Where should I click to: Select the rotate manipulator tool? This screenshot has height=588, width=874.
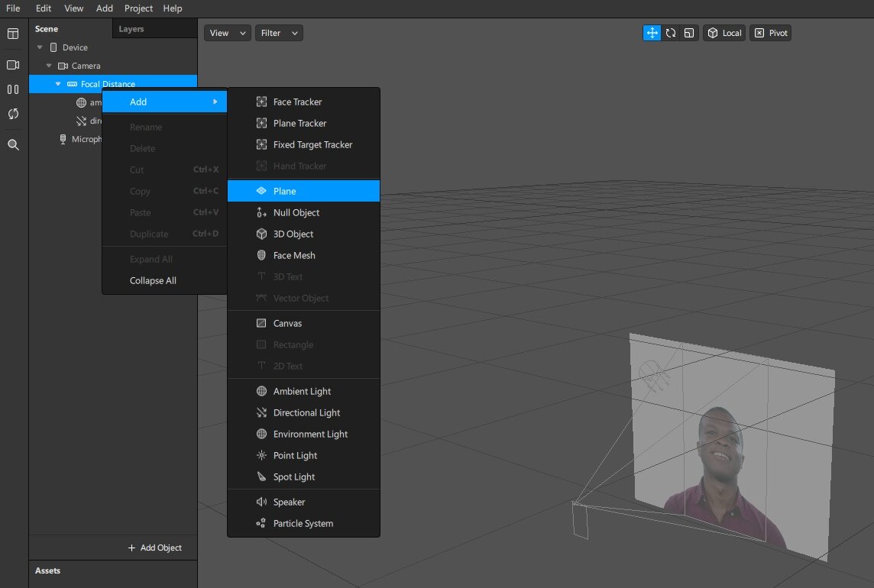671,33
